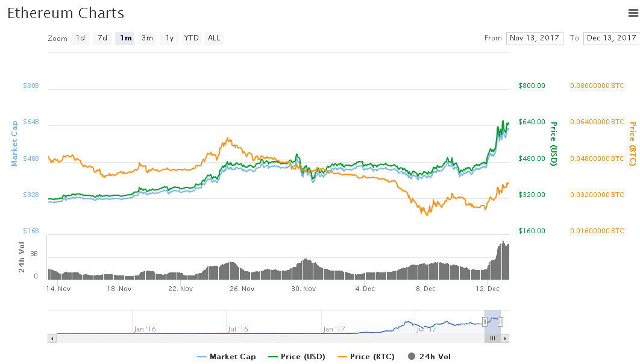The width and height of the screenshot is (640, 364).
Task: Click the 0.06400000 BTC axis label
Action: [597, 122]
